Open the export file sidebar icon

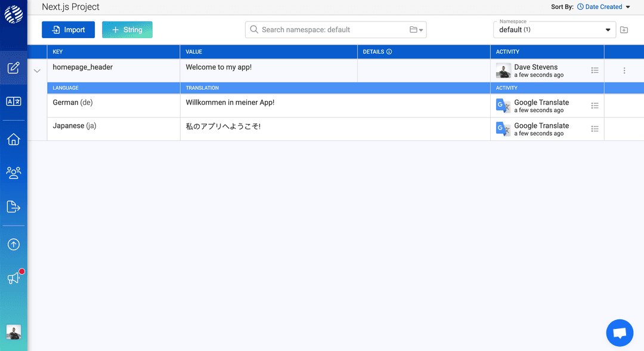click(14, 207)
